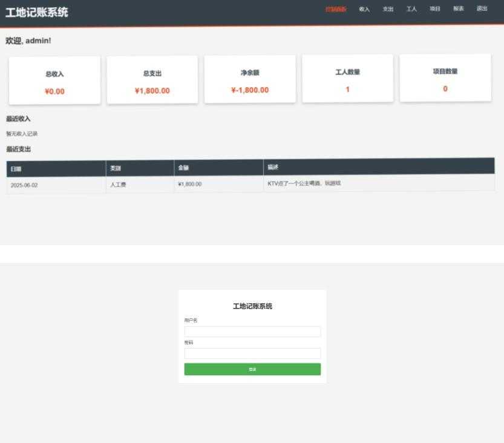
Task: Click the 工人数量 worker count card
Action: tap(347, 79)
